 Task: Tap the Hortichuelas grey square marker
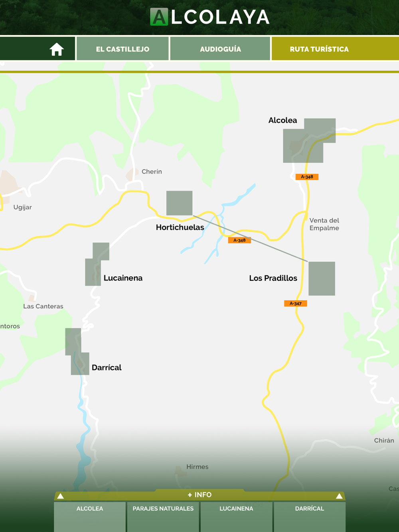pos(179,203)
